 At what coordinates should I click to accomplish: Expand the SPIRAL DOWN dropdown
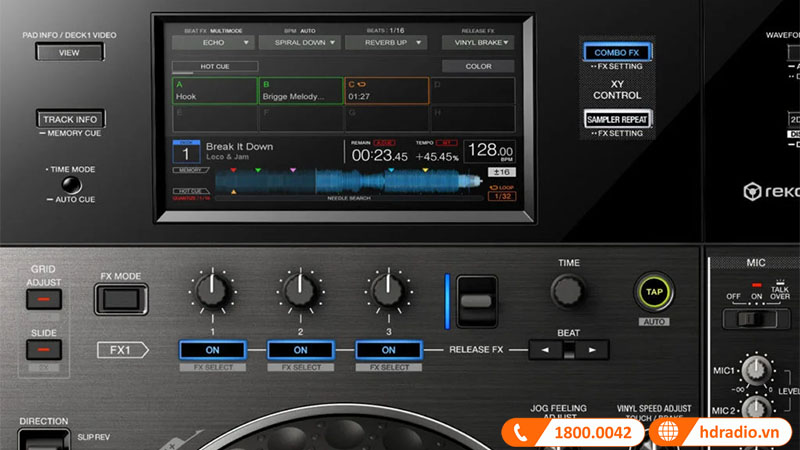[297, 43]
